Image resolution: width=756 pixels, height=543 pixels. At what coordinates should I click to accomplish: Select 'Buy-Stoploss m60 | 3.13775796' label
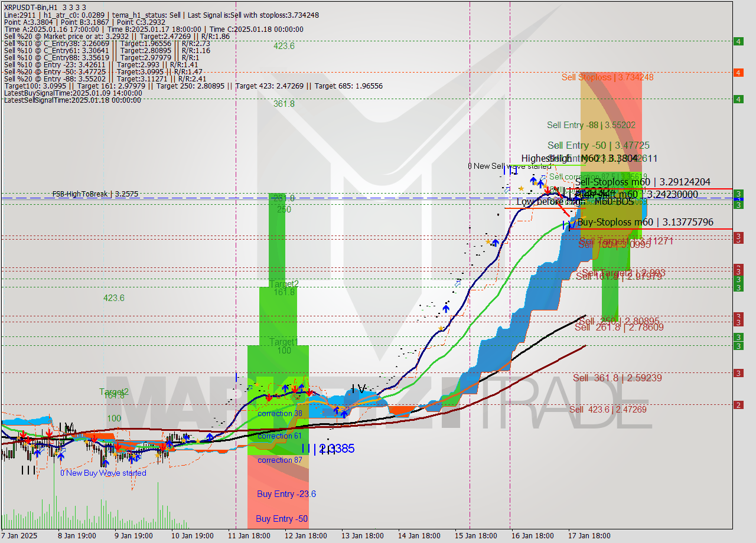point(645,223)
